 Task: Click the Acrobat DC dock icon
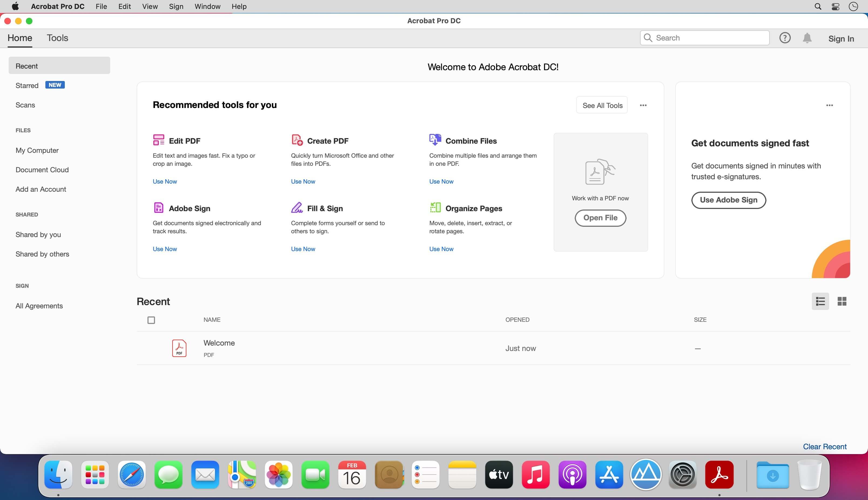point(719,475)
